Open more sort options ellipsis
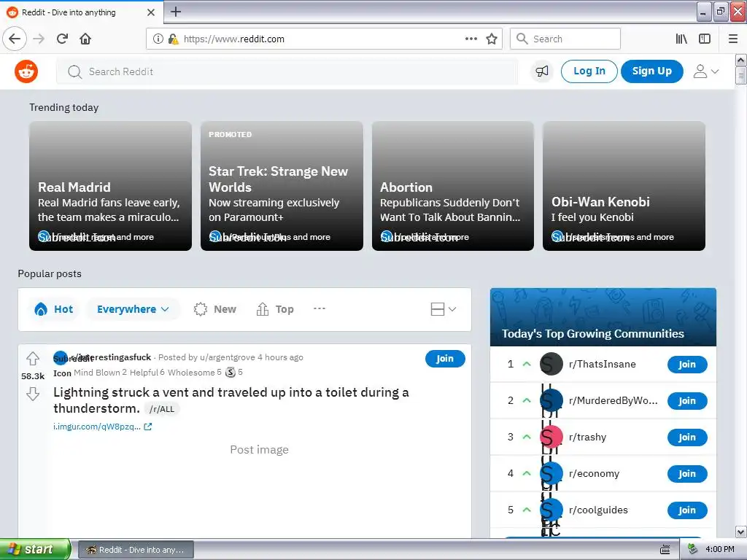This screenshot has height=560, width=747. coord(320,308)
